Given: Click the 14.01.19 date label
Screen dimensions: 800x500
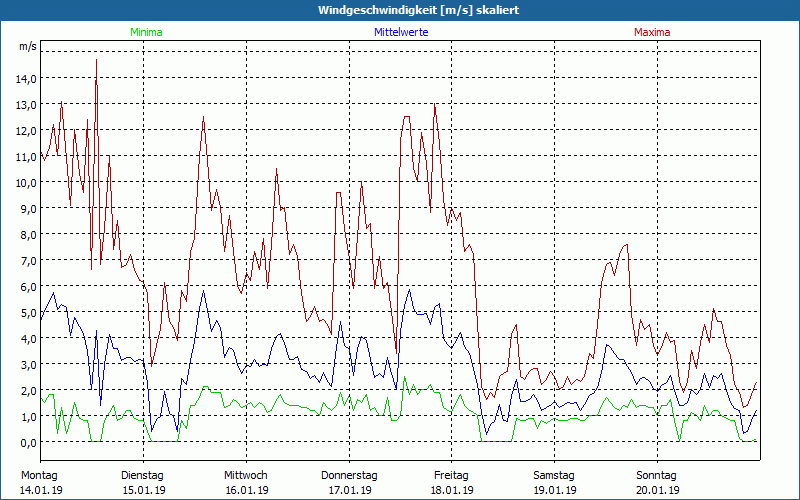Looking at the screenshot, I should (x=39, y=490).
